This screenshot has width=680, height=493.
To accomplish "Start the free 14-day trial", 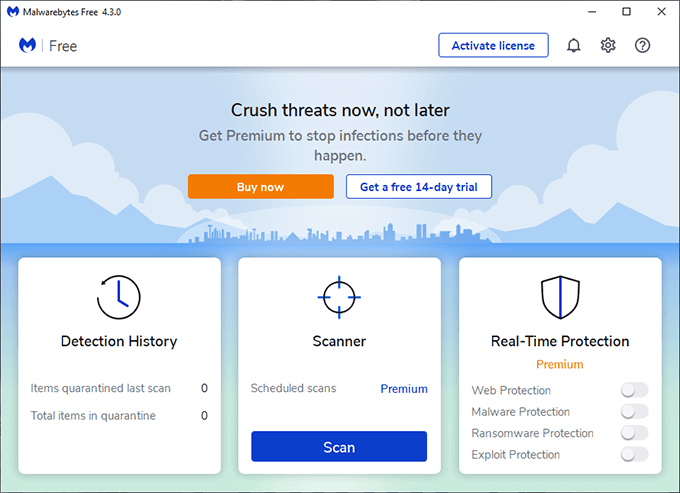I will pos(419,187).
